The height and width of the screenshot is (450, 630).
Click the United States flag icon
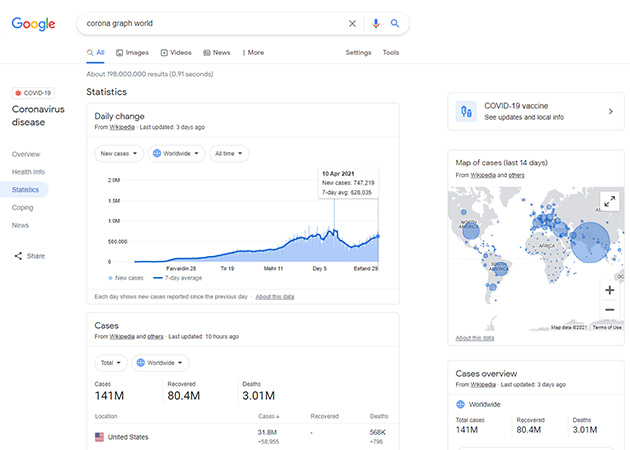(x=99, y=437)
